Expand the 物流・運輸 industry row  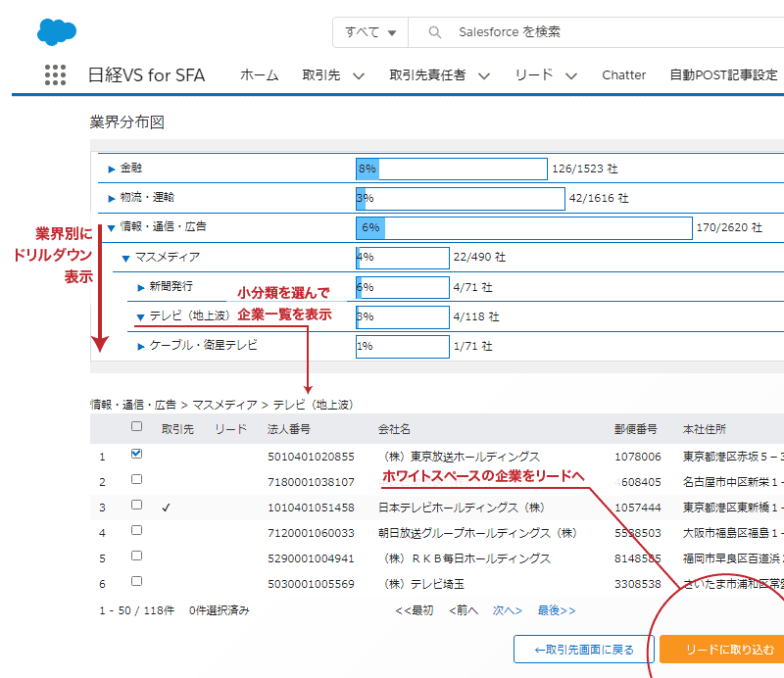(x=112, y=199)
